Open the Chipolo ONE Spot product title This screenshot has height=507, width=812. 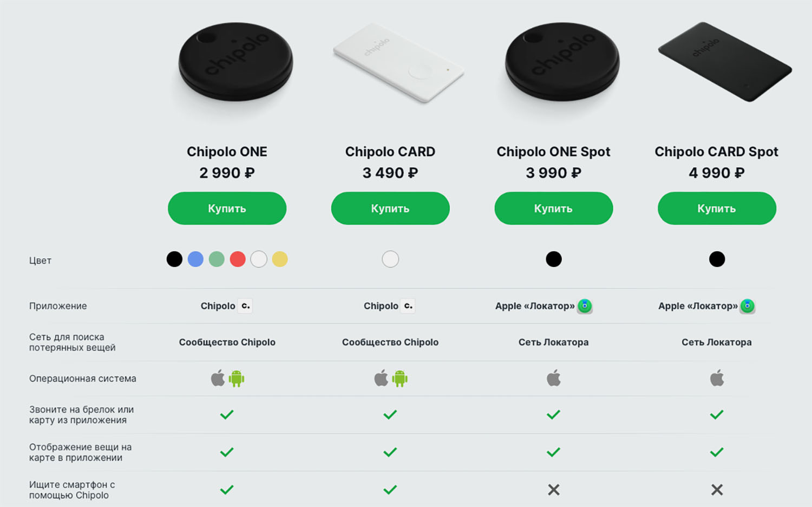(x=553, y=152)
